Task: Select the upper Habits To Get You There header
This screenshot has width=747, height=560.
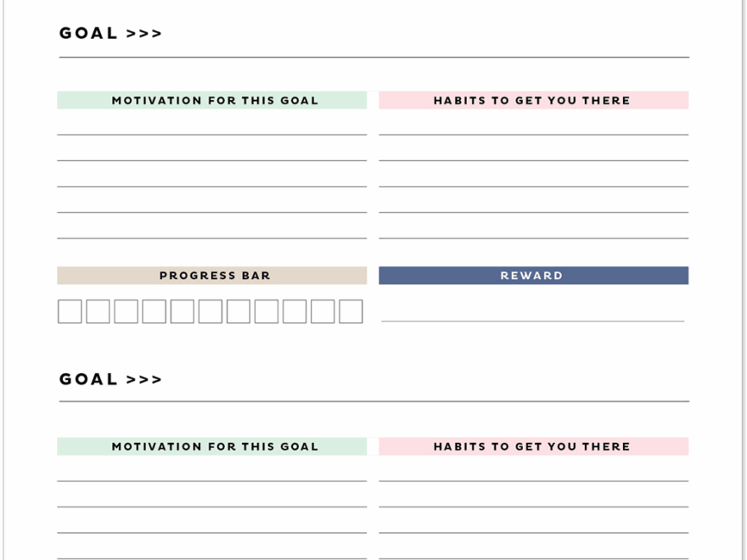Action: coord(533,100)
